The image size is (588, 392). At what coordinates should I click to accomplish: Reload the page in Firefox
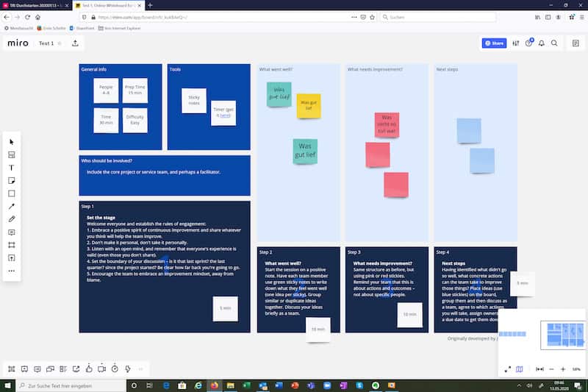tap(27, 17)
